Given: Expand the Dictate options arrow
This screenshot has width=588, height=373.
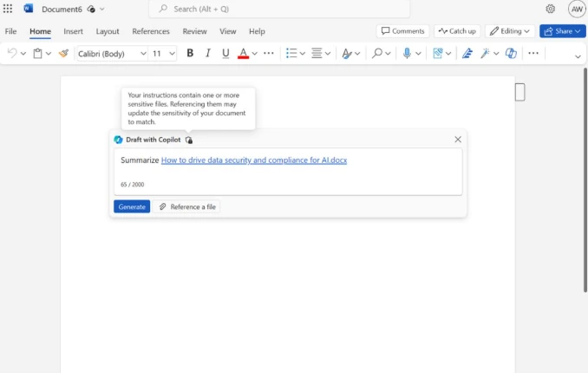Looking at the screenshot, I should 418,54.
